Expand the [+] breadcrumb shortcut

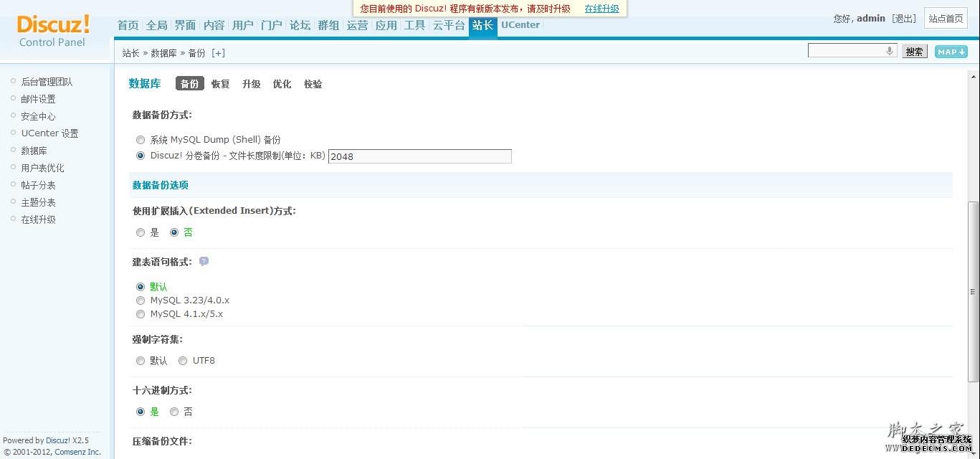click(x=218, y=53)
